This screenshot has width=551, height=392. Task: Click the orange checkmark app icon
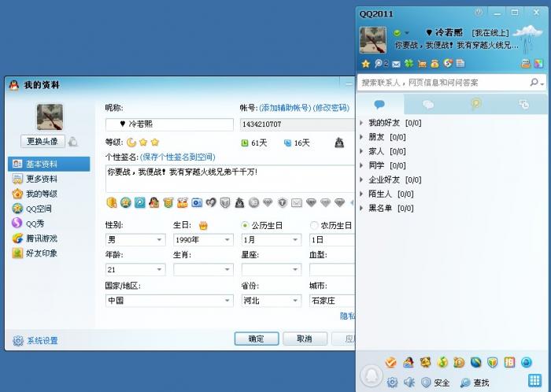click(x=390, y=362)
